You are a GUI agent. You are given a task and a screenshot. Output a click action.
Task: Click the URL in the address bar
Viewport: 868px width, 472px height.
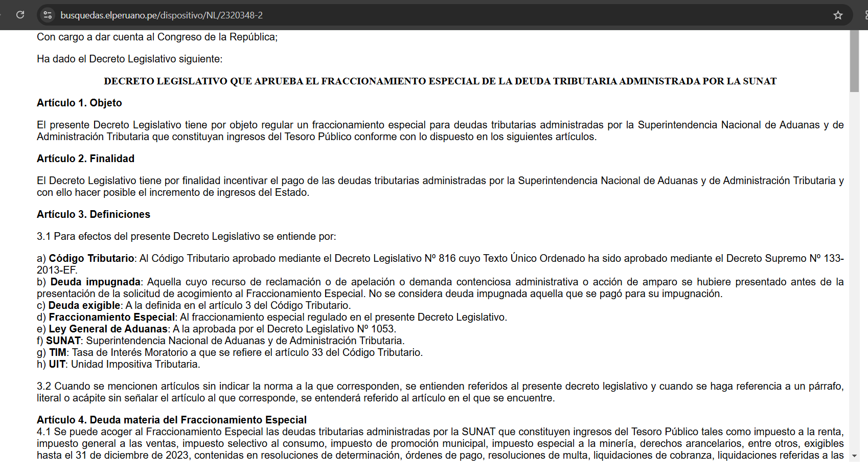click(x=162, y=15)
